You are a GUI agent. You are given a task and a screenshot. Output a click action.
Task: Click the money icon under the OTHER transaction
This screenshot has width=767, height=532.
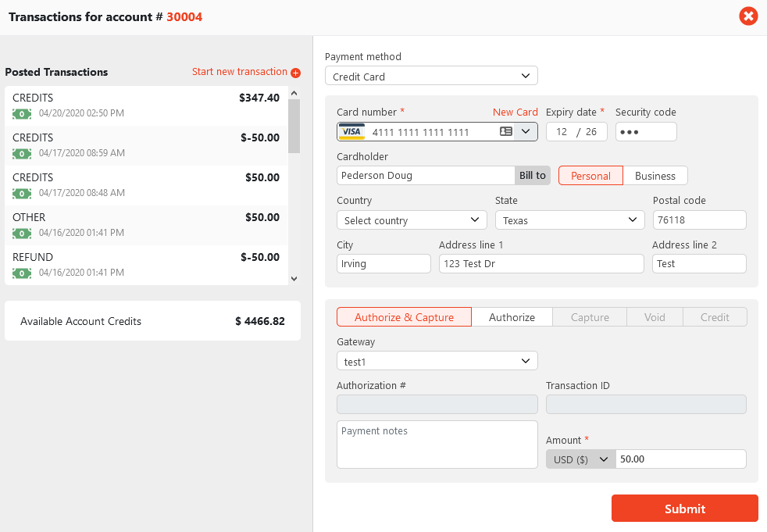[22, 233]
